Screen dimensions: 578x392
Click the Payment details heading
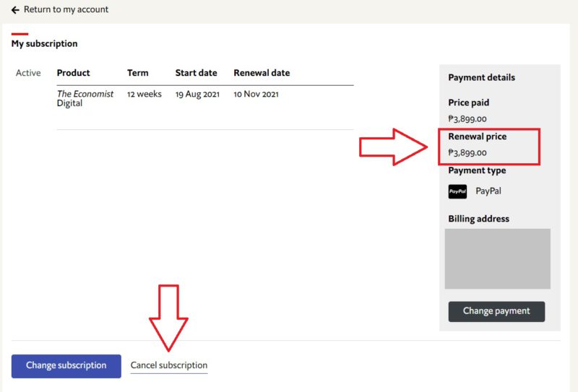click(x=481, y=78)
